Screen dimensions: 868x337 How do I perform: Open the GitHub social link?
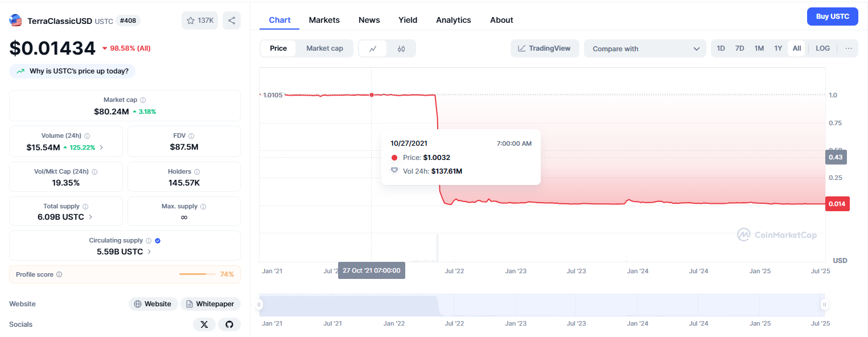[x=229, y=324]
